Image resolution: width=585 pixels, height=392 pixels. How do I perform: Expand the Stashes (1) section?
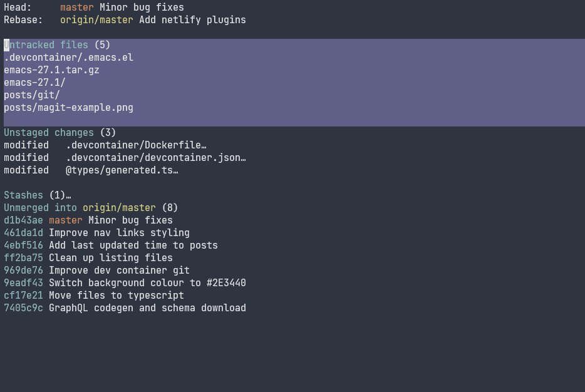tap(36, 195)
